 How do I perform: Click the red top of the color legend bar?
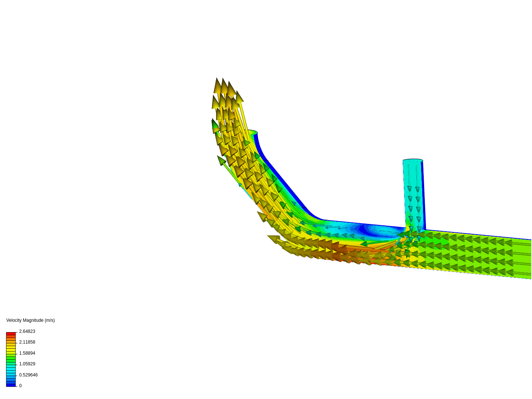pyautogui.click(x=11, y=334)
